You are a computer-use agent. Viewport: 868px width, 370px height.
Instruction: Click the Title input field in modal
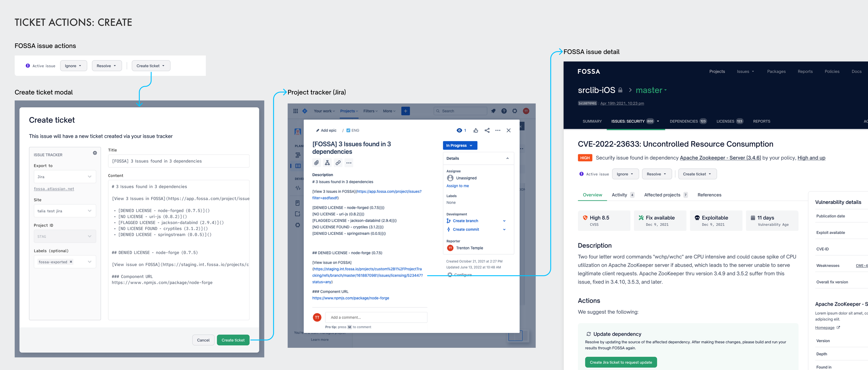coord(178,161)
